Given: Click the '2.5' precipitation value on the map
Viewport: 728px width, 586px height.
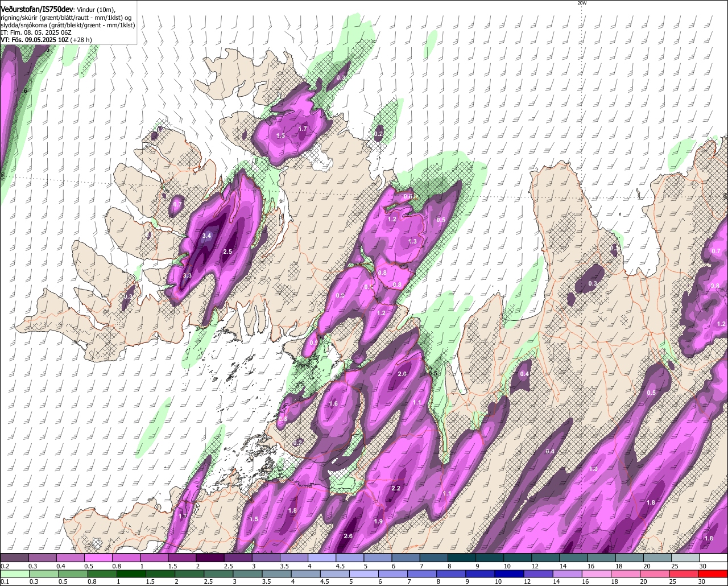Looking at the screenshot, I should [227, 251].
